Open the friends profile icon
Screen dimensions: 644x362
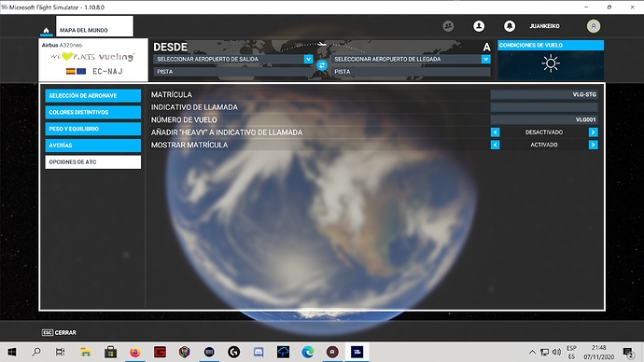coord(479,26)
